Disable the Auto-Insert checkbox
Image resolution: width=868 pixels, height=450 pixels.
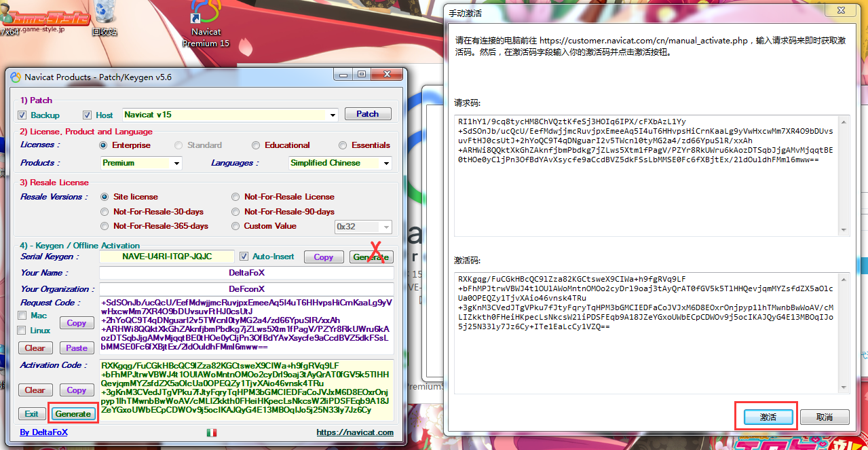tap(244, 257)
